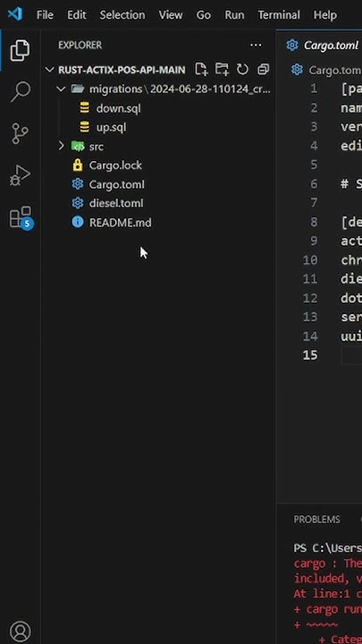Open diesel.toml file
The image size is (362, 644).
coord(116,203)
